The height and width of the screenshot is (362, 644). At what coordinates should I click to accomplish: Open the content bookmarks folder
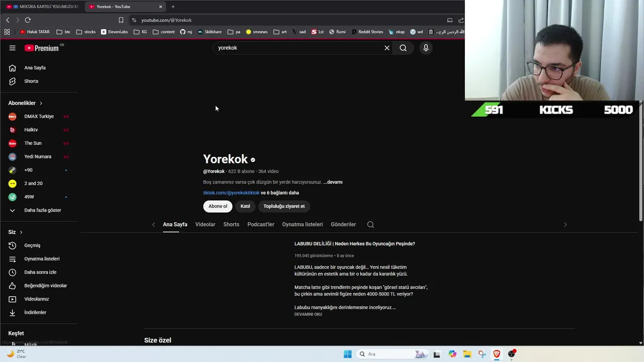click(x=164, y=32)
